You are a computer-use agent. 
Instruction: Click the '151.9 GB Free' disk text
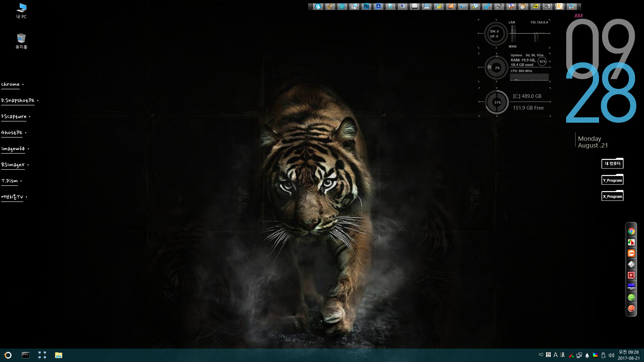click(x=528, y=108)
